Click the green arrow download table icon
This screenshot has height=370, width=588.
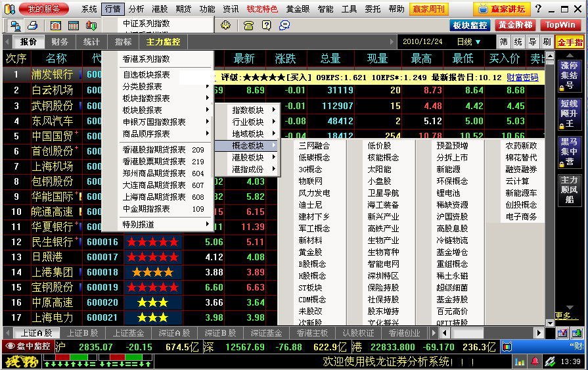[x=577, y=333]
